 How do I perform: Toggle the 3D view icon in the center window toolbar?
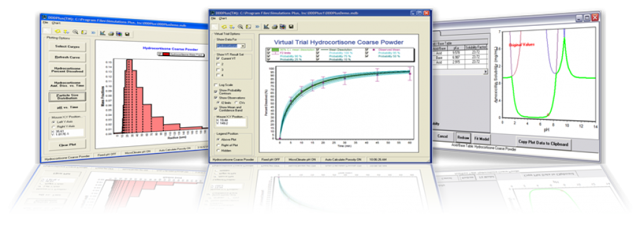pyautogui.click(x=257, y=26)
